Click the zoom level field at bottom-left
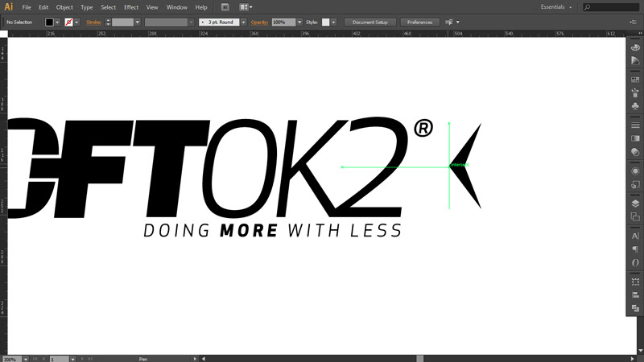 point(10,359)
